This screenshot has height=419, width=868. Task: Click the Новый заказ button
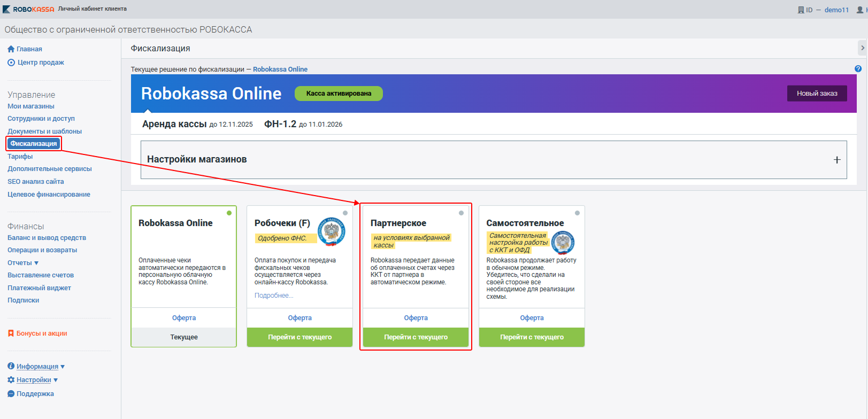point(817,93)
